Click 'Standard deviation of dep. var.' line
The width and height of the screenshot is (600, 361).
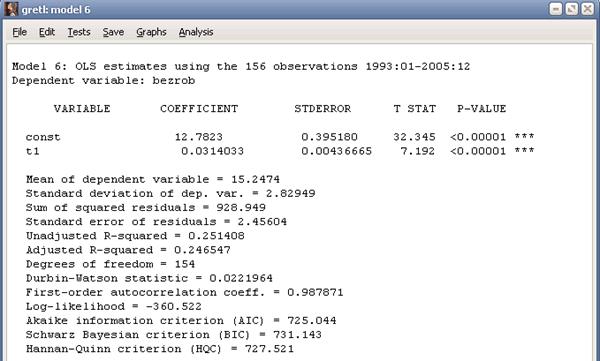[171, 194]
